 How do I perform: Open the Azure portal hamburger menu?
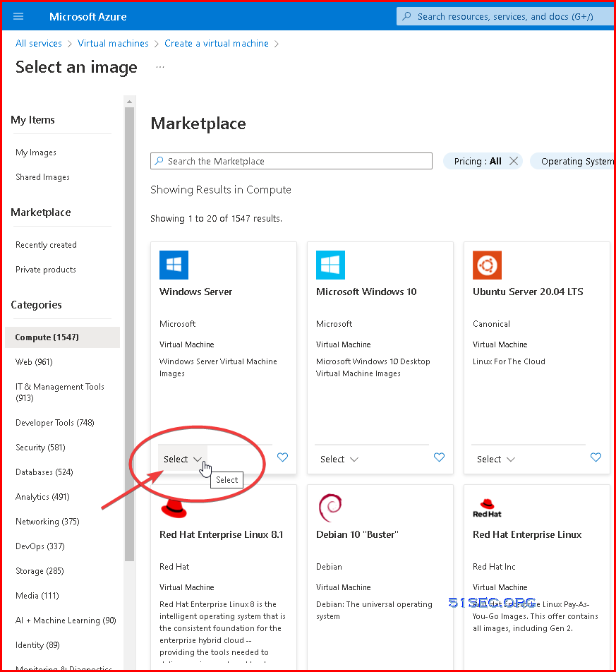18,17
